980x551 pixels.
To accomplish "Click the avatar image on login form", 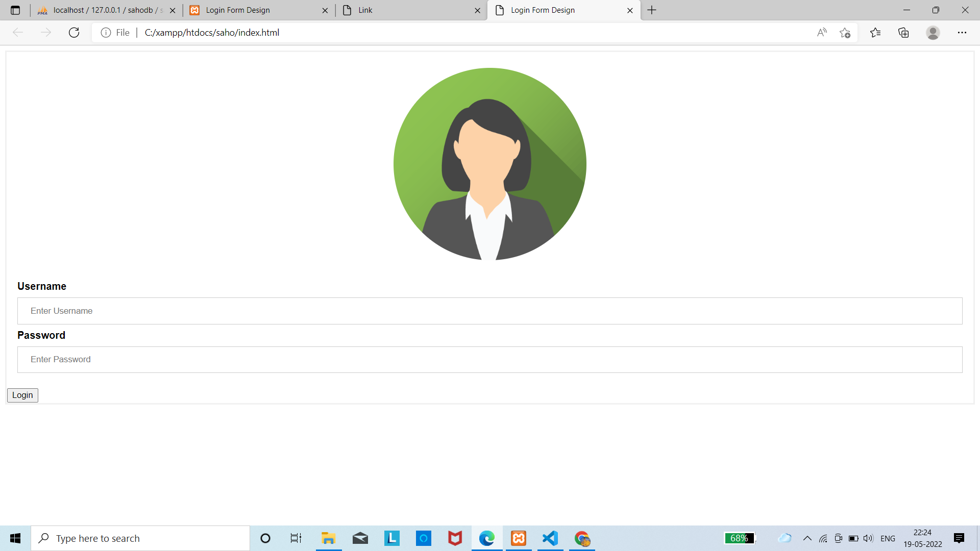I will [x=489, y=164].
